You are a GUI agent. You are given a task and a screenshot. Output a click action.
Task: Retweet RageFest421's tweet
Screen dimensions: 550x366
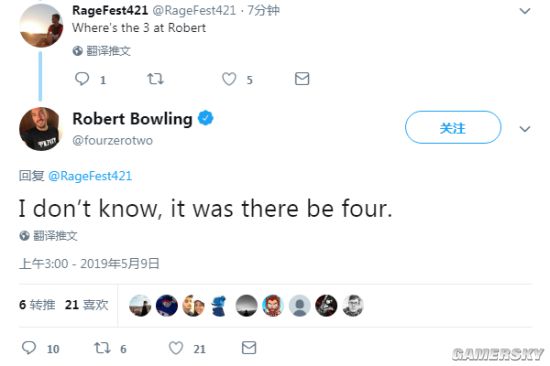[x=155, y=79]
